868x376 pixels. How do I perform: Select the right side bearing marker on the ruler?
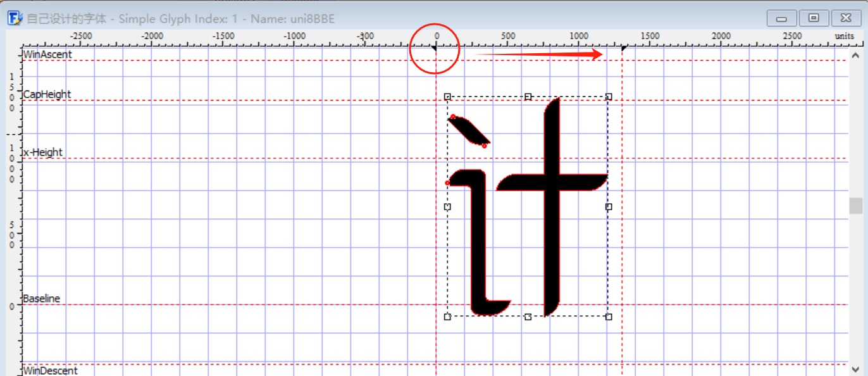tap(624, 48)
